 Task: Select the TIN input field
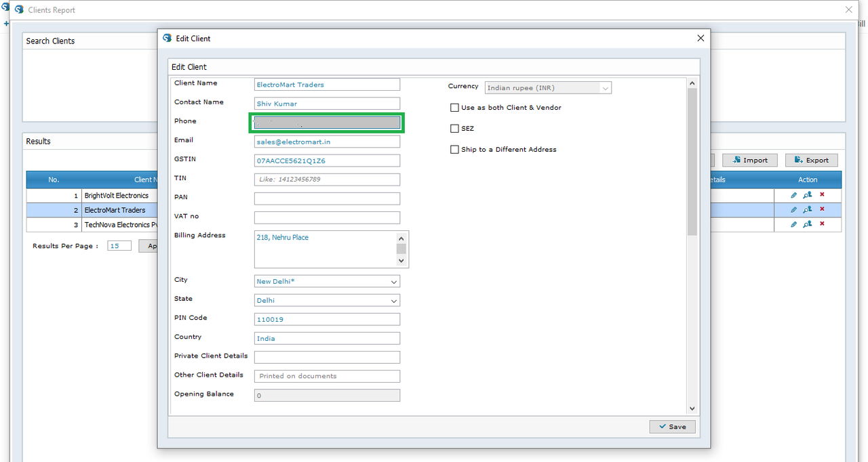coord(327,180)
